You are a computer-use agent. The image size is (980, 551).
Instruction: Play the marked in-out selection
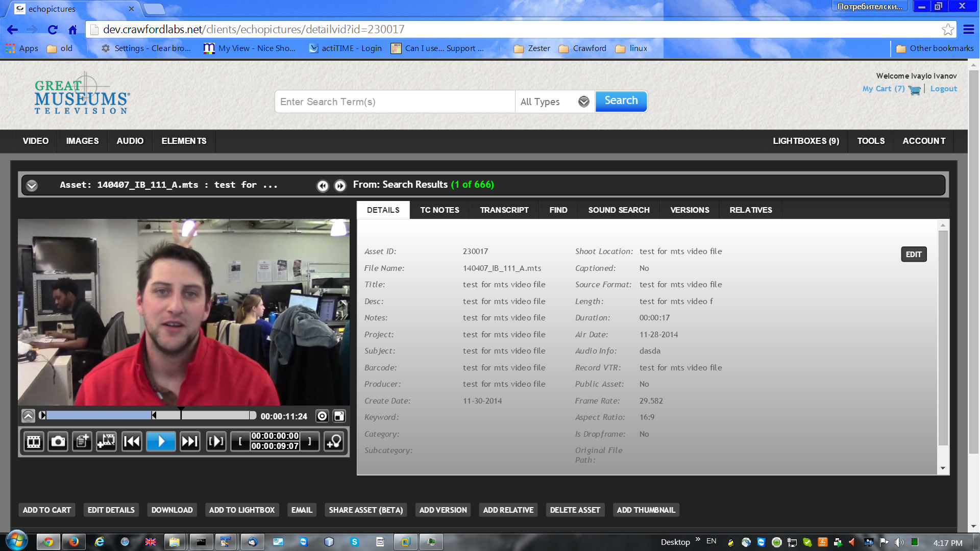click(216, 441)
